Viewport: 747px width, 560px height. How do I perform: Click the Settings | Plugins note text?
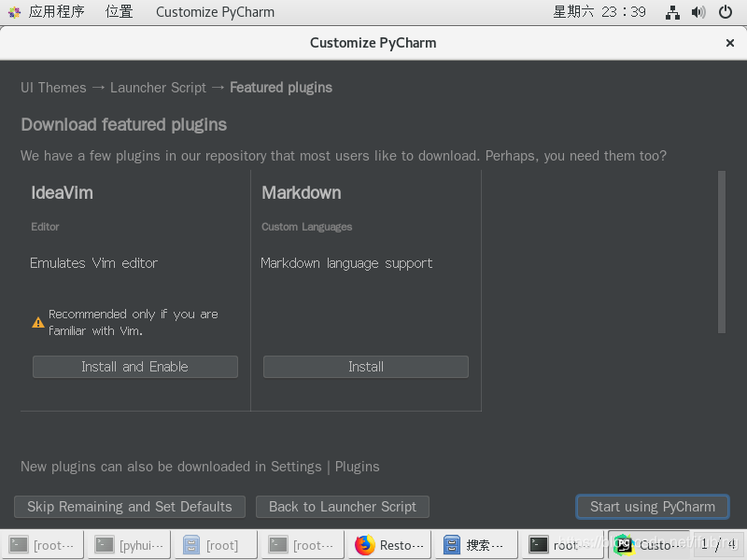pyautogui.click(x=200, y=467)
